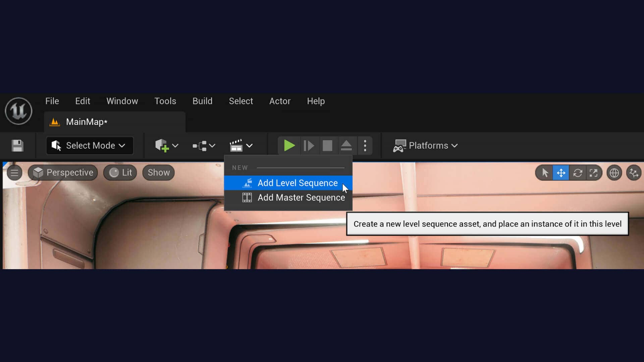Toggle the Lit viewport shading mode
The image size is (644, 362).
(120, 172)
